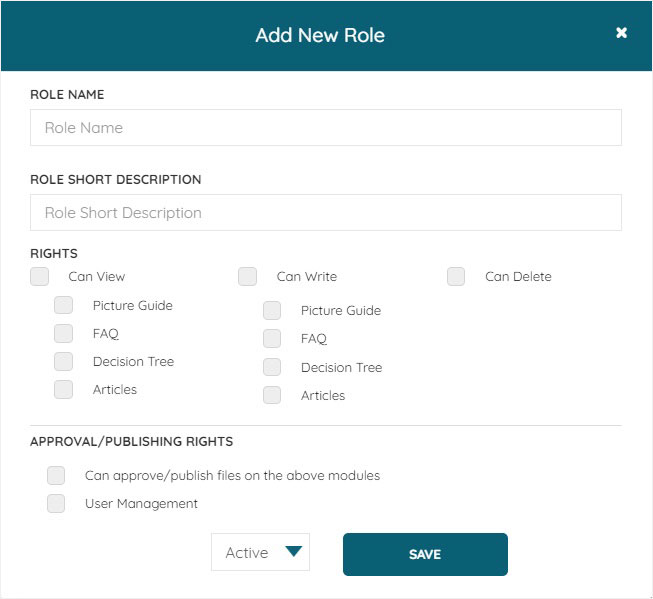
Task: Check the User Management checkbox
Action: click(x=56, y=504)
